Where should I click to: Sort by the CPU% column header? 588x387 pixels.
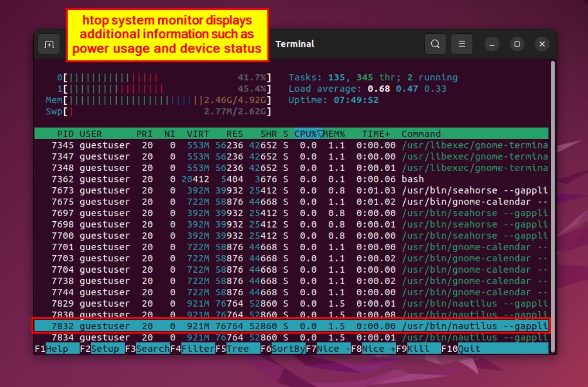click(306, 134)
